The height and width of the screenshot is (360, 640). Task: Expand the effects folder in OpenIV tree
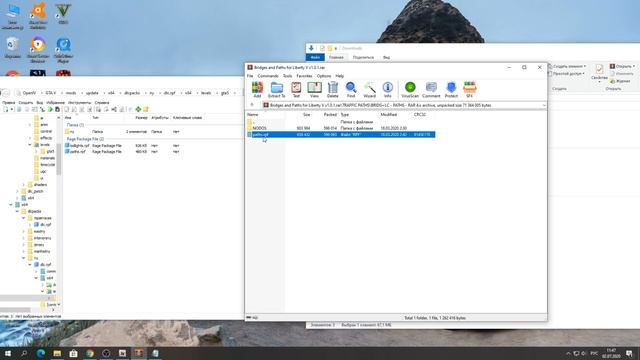(30, 138)
